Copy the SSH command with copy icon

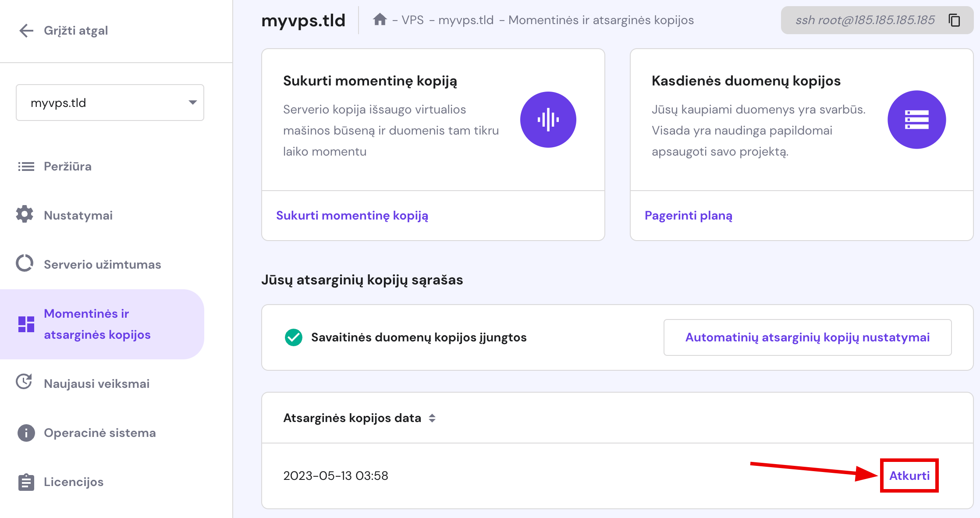(x=954, y=20)
